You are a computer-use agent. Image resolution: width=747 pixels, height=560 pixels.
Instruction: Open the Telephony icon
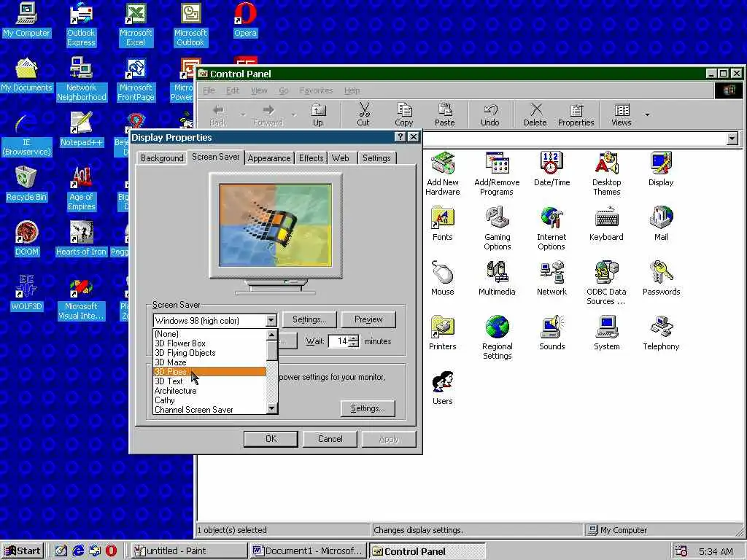(x=661, y=333)
